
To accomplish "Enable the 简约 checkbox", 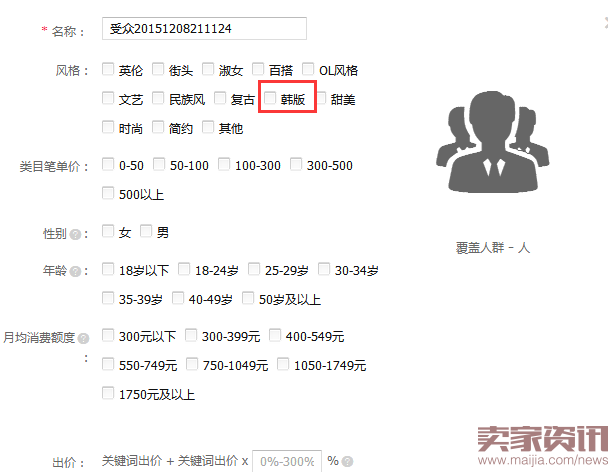I will (158, 127).
